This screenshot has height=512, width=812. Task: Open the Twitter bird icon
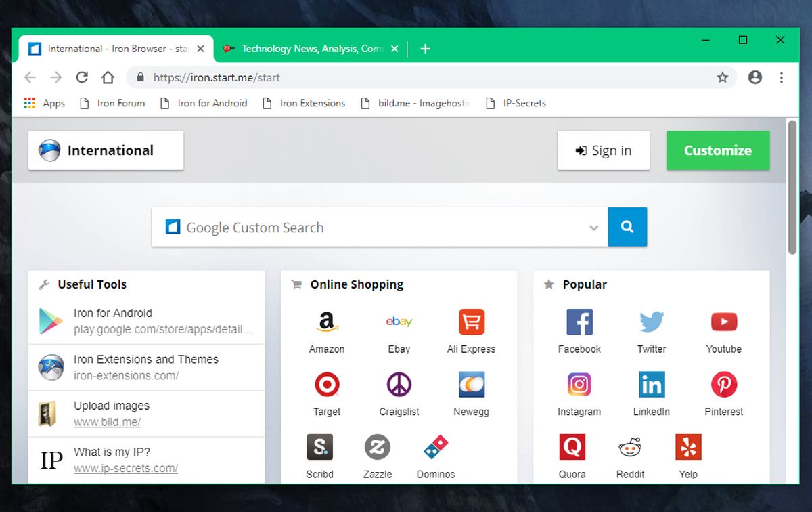(x=652, y=322)
